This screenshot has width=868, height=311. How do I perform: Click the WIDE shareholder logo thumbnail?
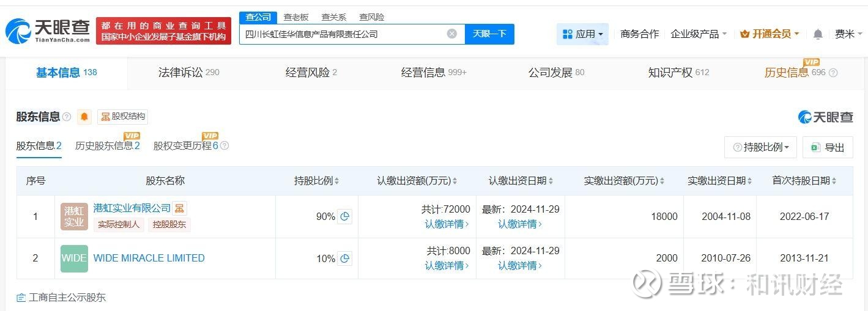pyautogui.click(x=74, y=258)
